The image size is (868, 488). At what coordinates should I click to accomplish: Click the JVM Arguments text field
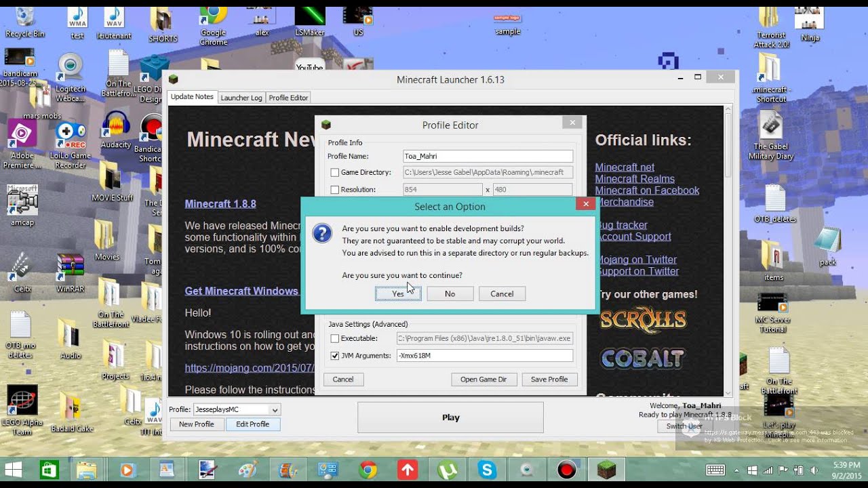click(x=484, y=356)
